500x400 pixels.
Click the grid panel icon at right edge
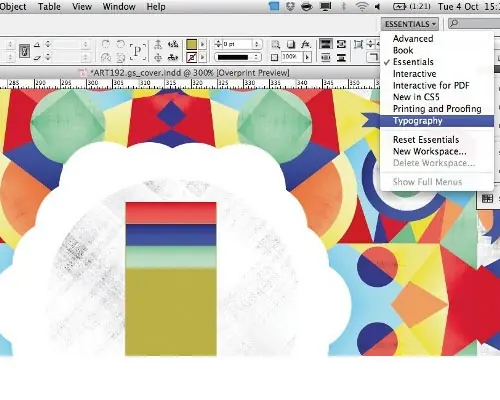487,199
